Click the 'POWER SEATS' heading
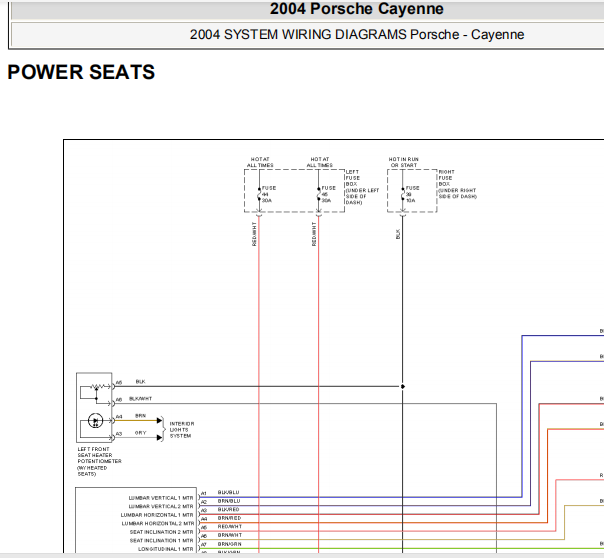Screen dimensions: 604x558 point(81,72)
